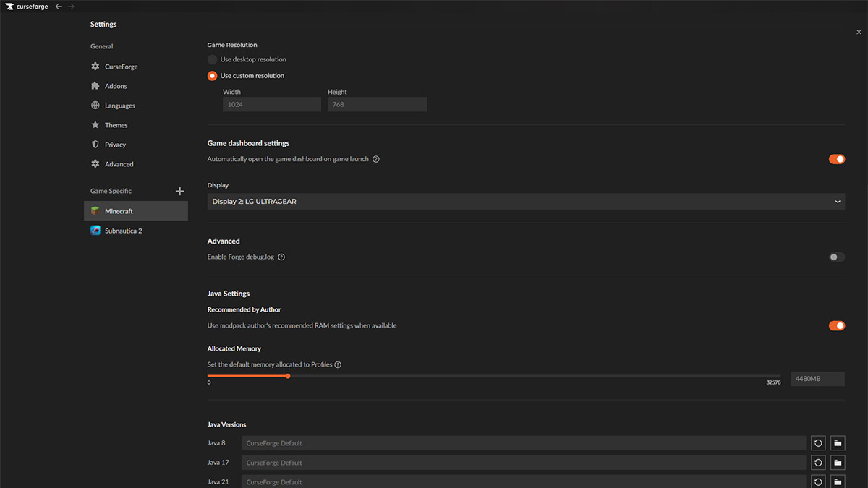The image size is (868, 488).
Task: Enable the Forge debug.log toggle
Action: pyautogui.click(x=837, y=257)
